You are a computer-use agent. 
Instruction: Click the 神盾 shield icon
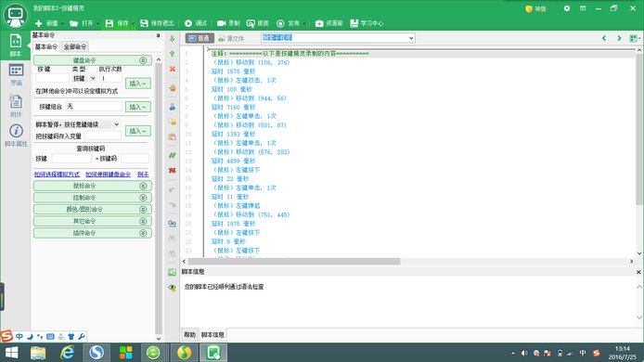(x=529, y=8)
